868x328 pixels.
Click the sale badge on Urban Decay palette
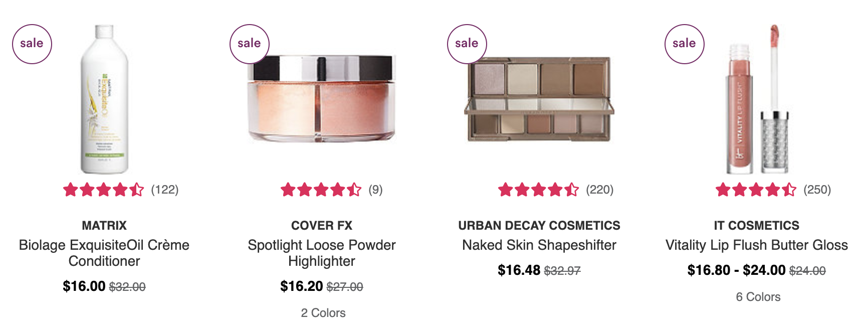tap(467, 44)
